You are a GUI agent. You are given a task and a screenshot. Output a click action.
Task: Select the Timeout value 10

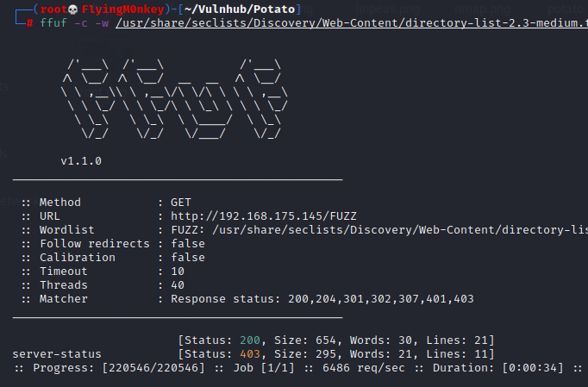pos(178,272)
